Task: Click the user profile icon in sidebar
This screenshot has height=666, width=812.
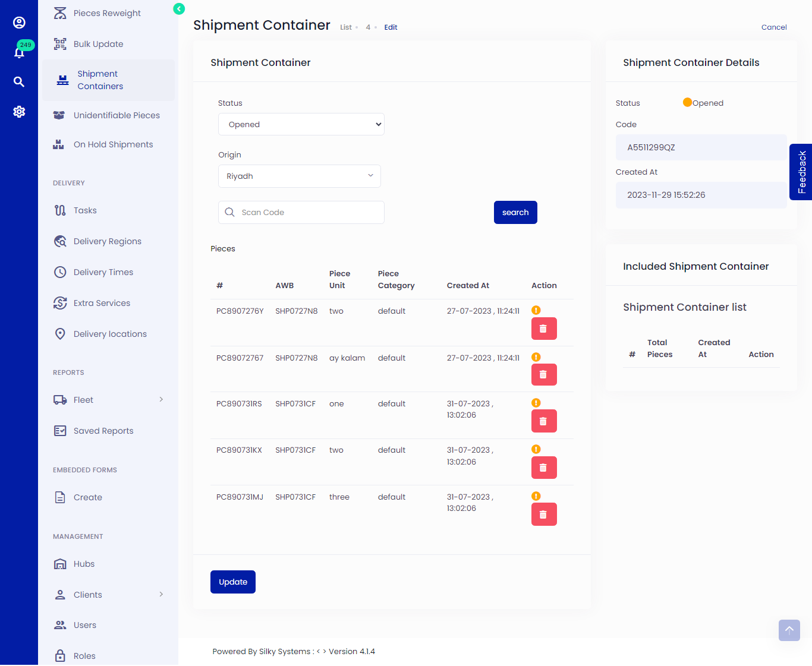Action: 19,23
